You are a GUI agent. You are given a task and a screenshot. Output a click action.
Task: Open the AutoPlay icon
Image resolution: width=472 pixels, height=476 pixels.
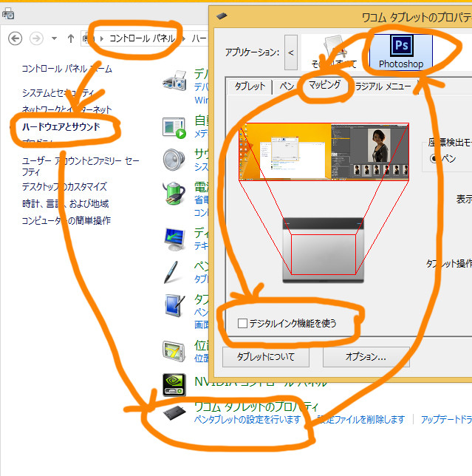(174, 128)
